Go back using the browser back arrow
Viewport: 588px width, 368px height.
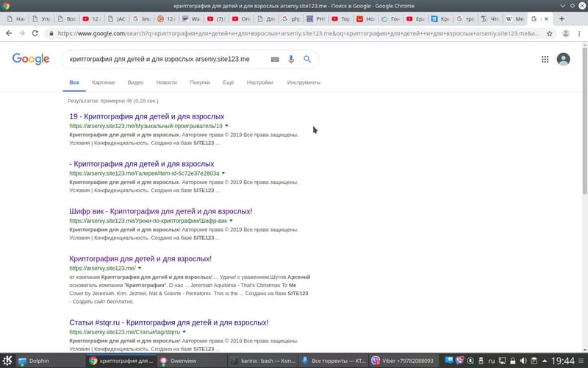click(9, 33)
